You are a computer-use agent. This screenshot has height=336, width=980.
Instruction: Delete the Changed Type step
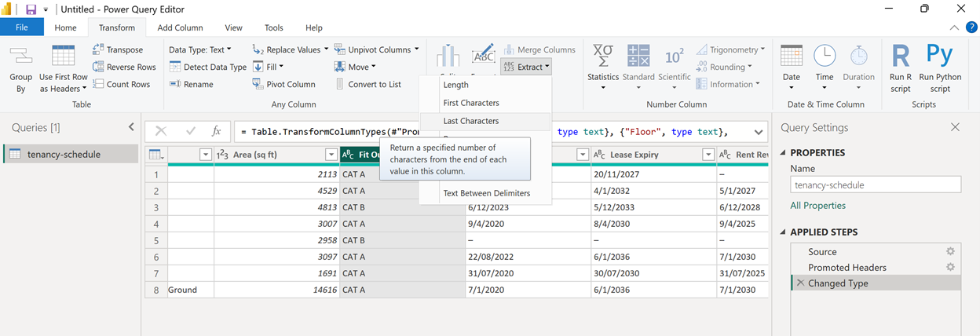coord(799,283)
